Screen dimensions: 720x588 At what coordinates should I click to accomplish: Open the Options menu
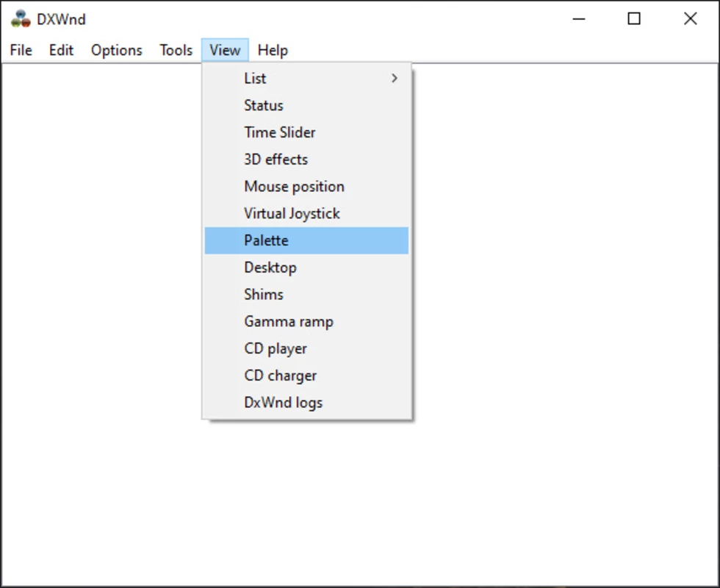point(117,50)
